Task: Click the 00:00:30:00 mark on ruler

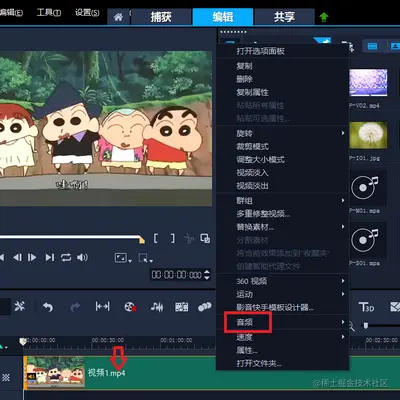Action: (x=108, y=340)
